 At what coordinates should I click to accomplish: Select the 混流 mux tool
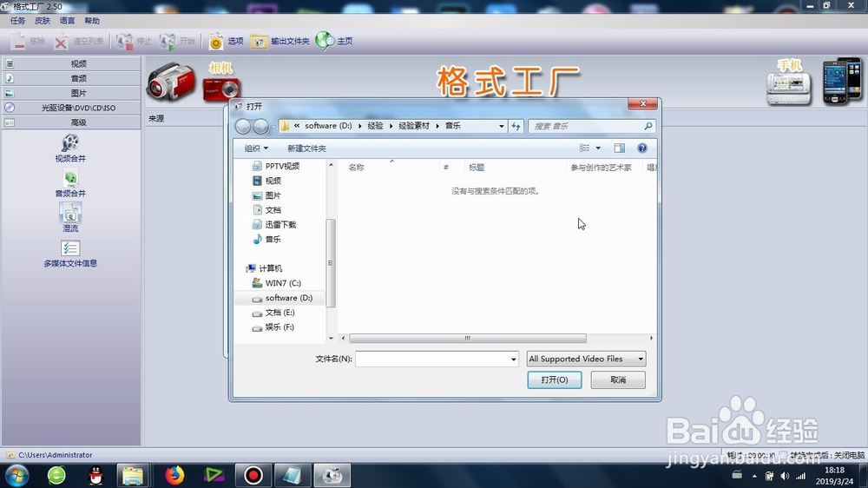70,217
